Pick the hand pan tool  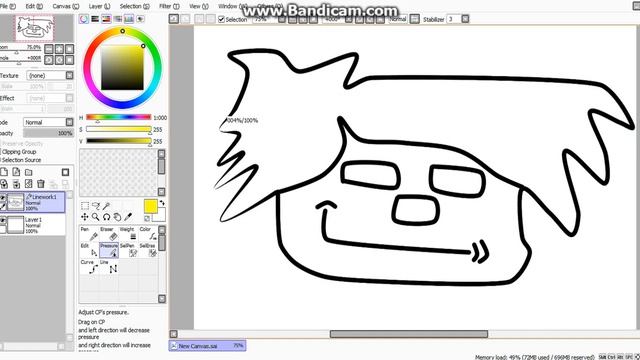[117, 217]
